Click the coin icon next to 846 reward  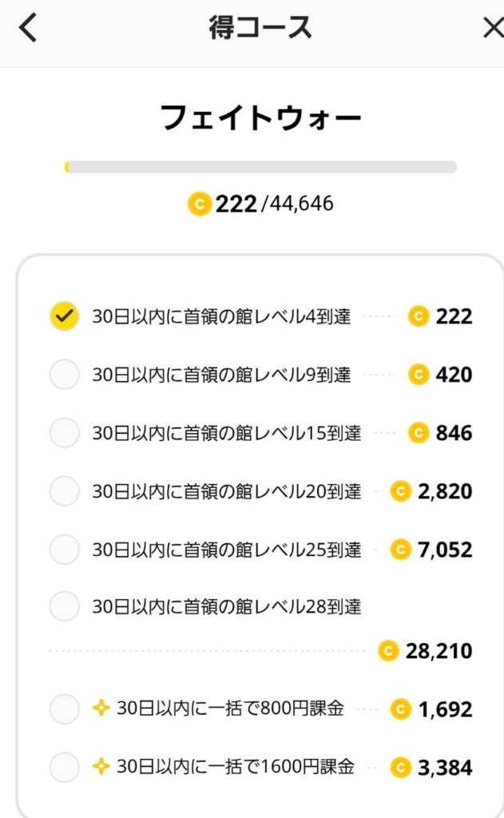click(419, 433)
